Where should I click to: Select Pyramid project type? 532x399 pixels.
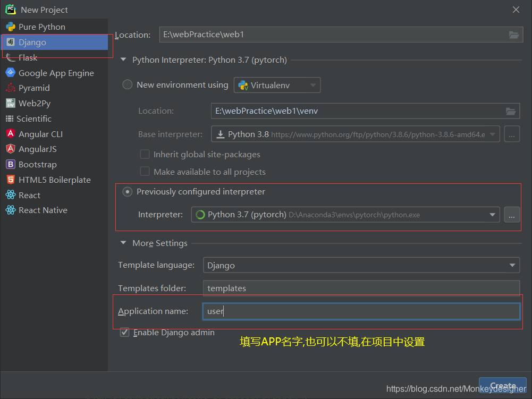pos(54,88)
